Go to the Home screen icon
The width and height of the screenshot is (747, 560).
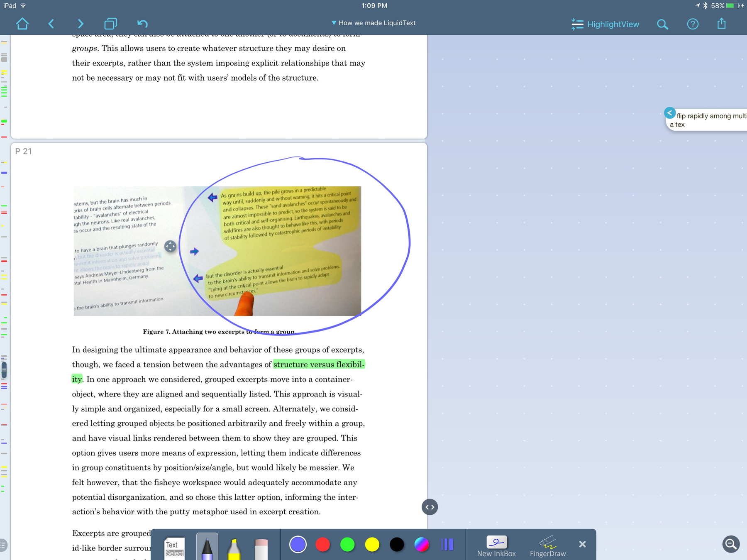click(x=22, y=24)
